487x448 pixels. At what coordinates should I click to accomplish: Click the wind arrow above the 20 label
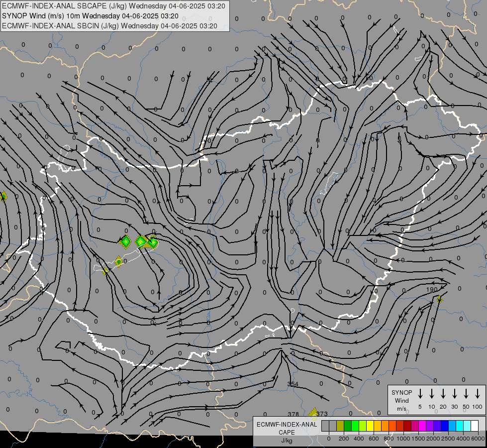443,394
